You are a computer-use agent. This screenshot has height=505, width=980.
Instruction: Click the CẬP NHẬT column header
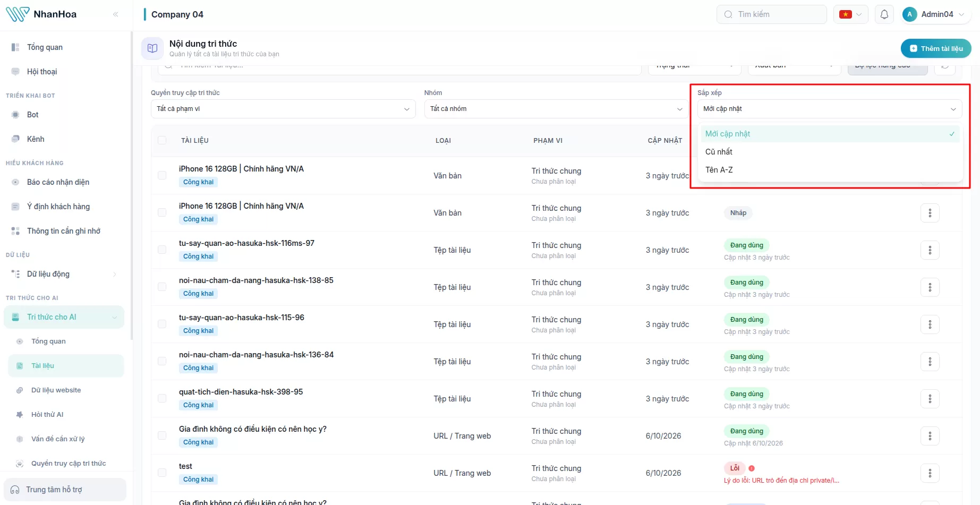[x=664, y=141]
